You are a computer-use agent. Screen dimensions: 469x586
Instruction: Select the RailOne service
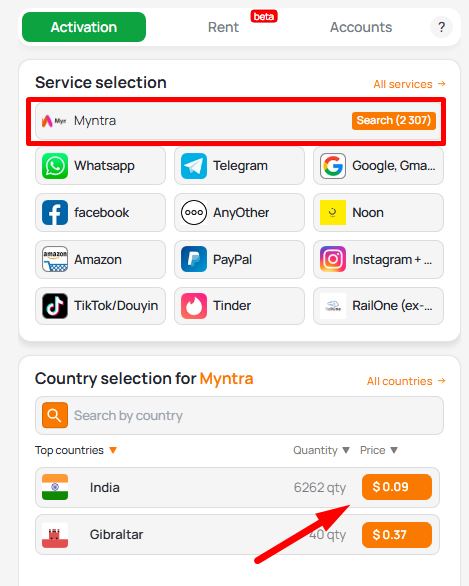click(378, 306)
